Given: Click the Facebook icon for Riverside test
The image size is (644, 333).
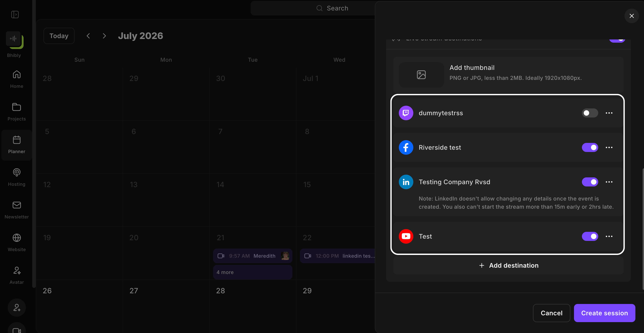Looking at the screenshot, I should [406, 147].
